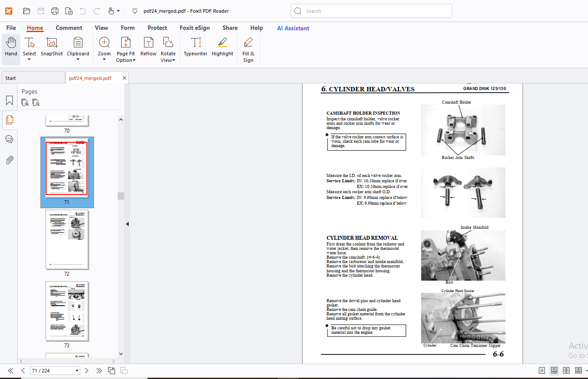Screen dimensions: 588x379
Task: Expand Rotate View dropdown arrow
Action: click(x=173, y=60)
